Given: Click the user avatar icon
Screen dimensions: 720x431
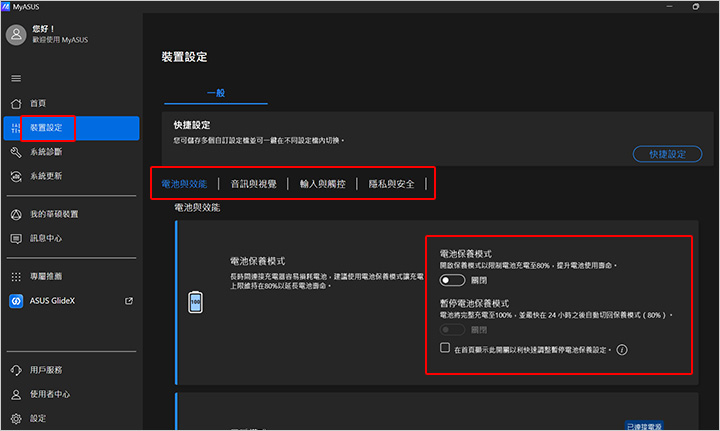Looking at the screenshot, I should (16, 34).
